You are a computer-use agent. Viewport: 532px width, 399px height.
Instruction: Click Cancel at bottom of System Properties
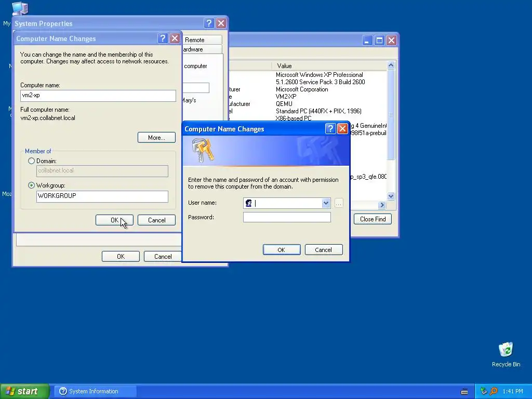coord(163,257)
